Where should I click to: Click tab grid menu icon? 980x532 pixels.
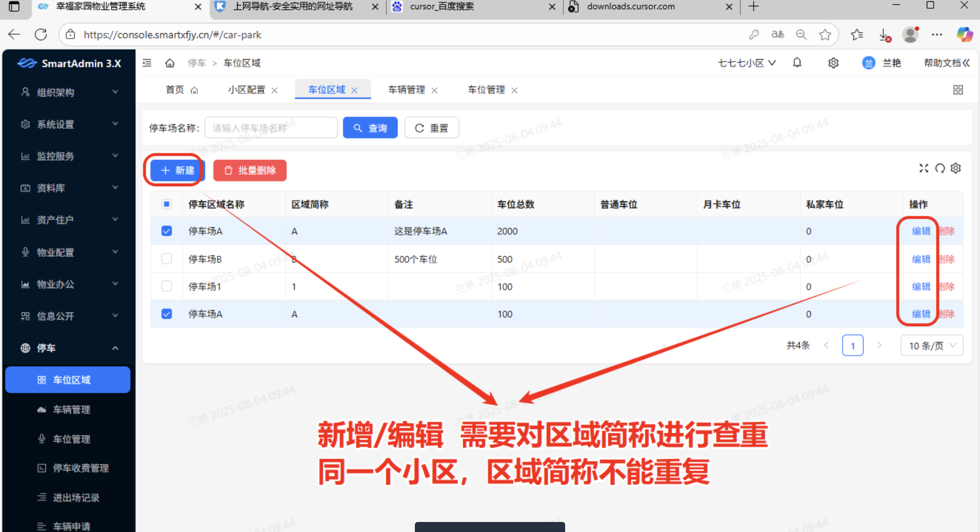(x=958, y=90)
